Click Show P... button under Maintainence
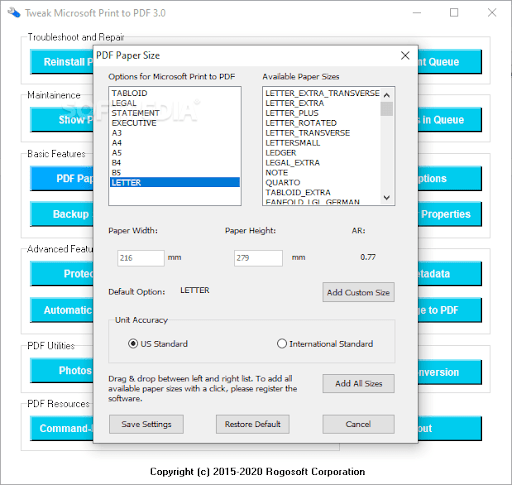This screenshot has width=512, height=485. [62, 120]
